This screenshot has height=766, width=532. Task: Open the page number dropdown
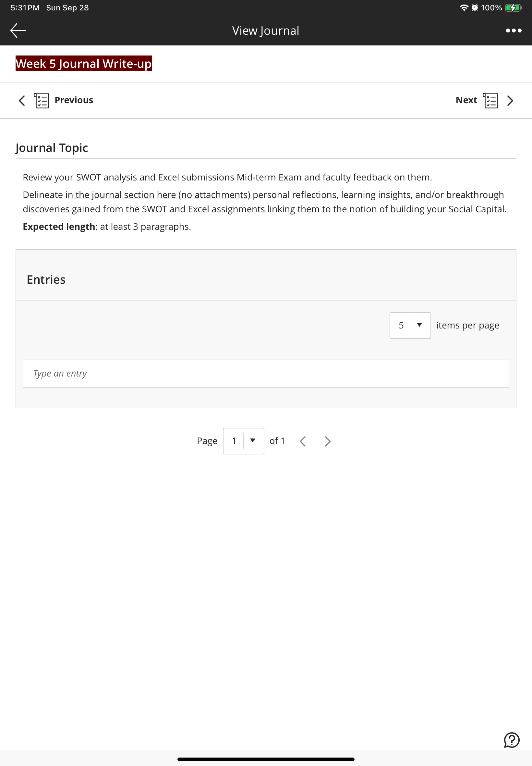click(243, 441)
